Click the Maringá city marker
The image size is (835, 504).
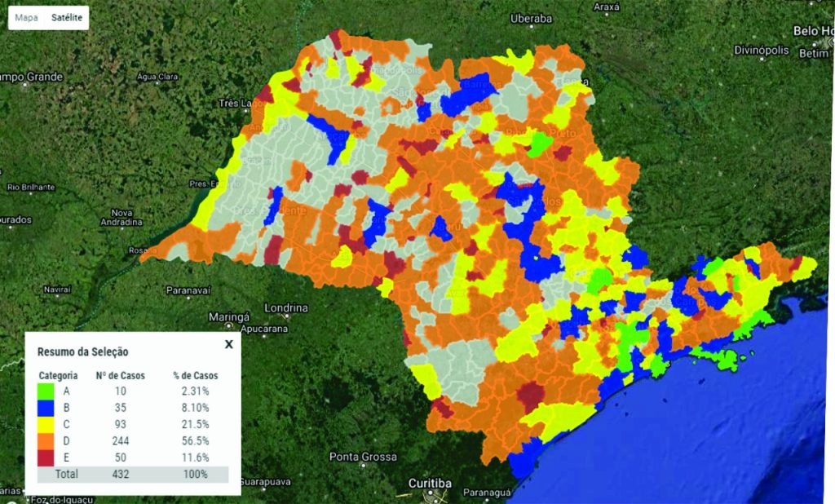229,325
